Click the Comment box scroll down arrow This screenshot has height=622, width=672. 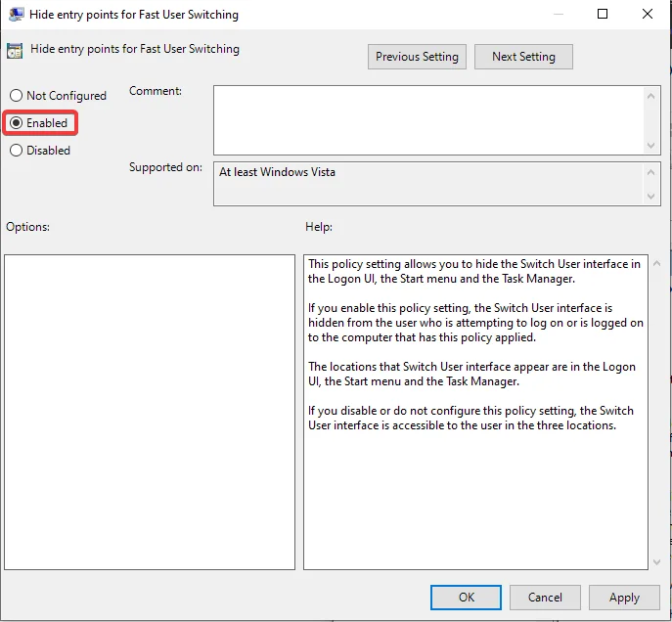(x=651, y=146)
